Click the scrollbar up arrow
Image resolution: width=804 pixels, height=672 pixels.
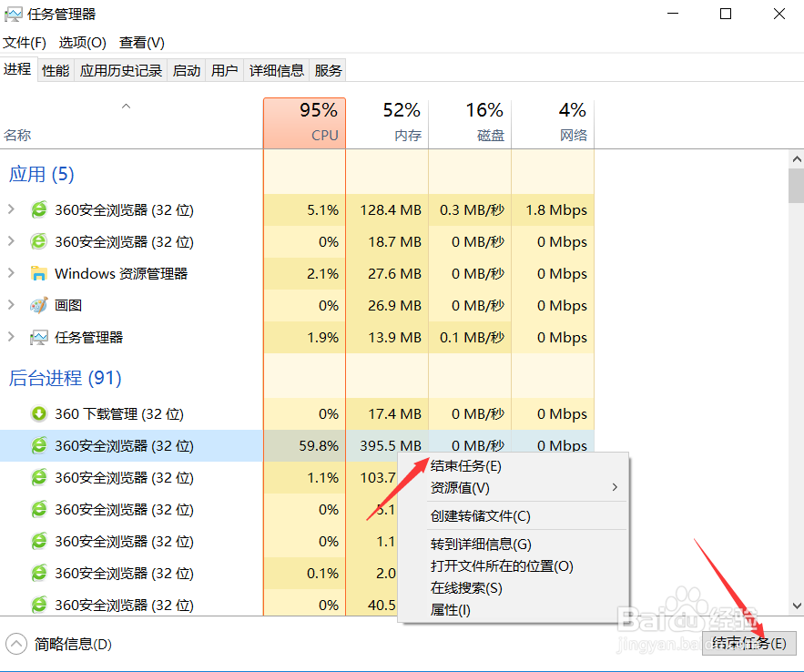point(797,159)
